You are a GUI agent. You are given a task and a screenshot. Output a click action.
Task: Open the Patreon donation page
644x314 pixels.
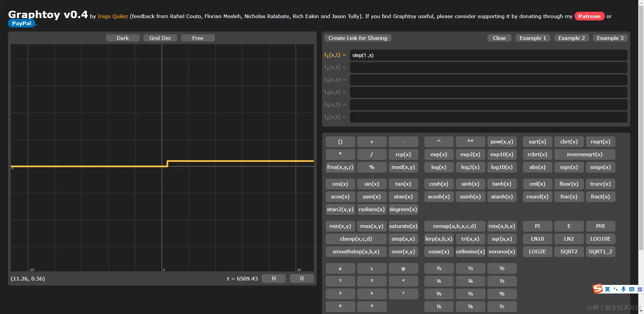(x=589, y=16)
